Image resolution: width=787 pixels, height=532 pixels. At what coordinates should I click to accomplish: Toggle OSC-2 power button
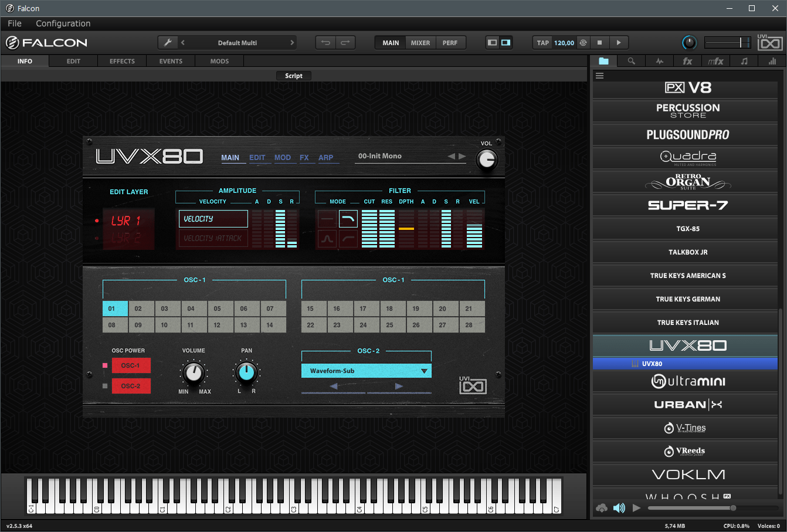(x=131, y=386)
